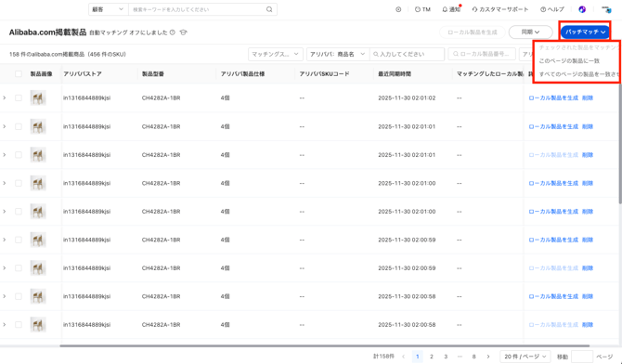Open product thumbnail of row synced 02:01:02
Viewport: 622px width, 364px height.
point(38,97)
